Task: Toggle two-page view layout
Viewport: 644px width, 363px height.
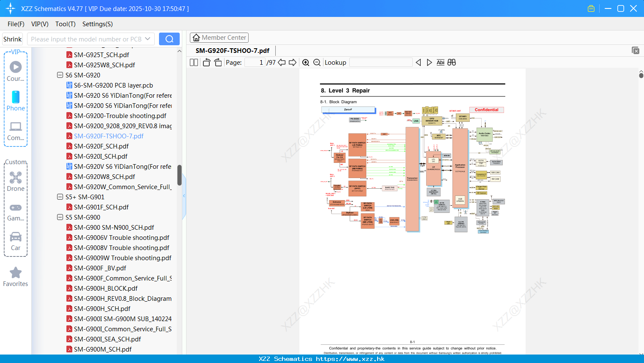Action: [x=194, y=63]
